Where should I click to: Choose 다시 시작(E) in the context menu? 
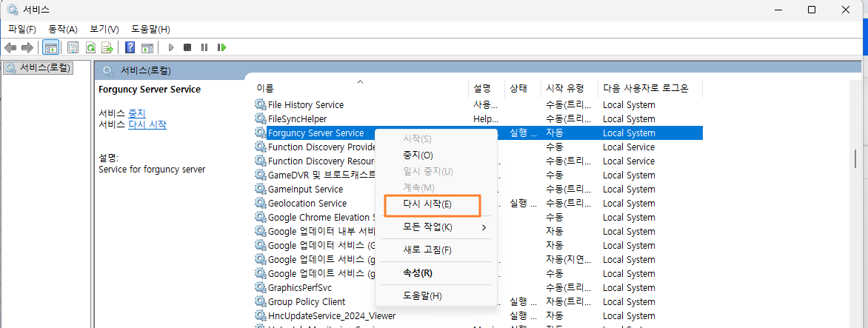tap(436, 204)
